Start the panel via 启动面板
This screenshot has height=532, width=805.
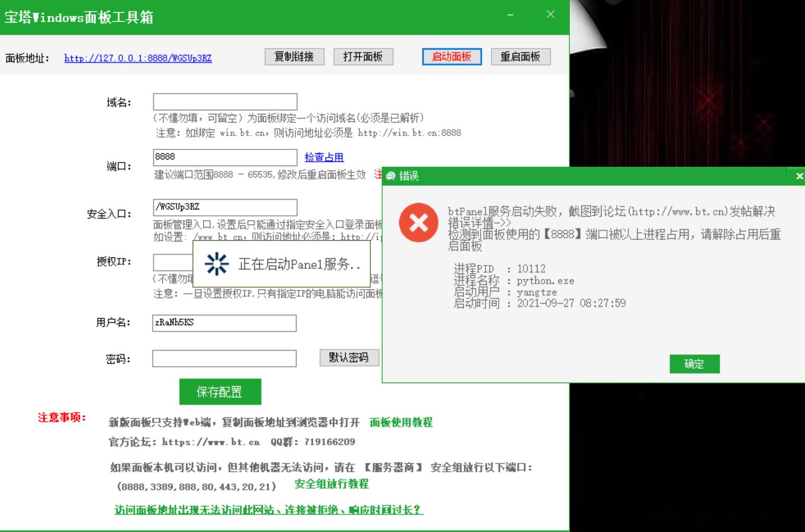452,57
